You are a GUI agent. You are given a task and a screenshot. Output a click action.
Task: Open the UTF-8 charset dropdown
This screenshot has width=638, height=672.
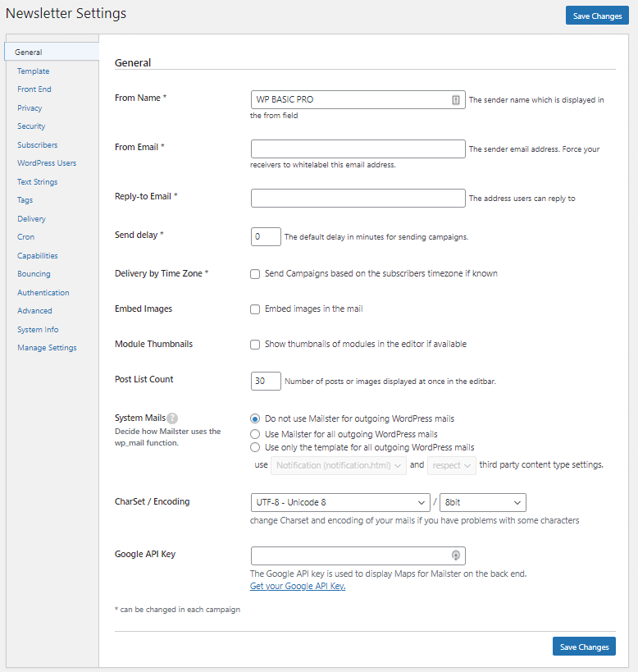click(x=340, y=502)
